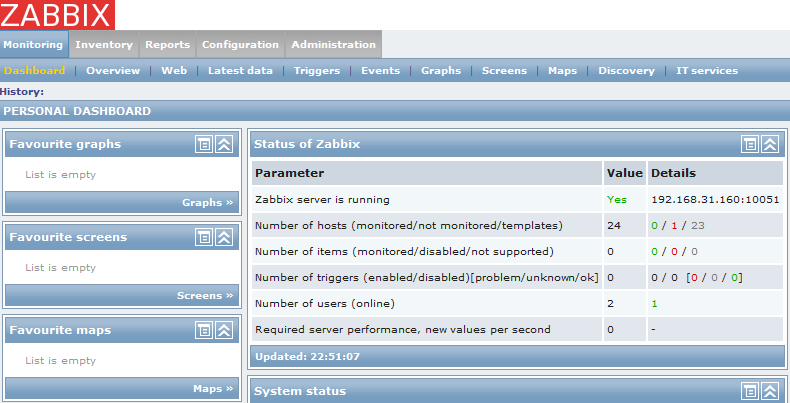Follow the 'Graphs »' link

click(208, 203)
